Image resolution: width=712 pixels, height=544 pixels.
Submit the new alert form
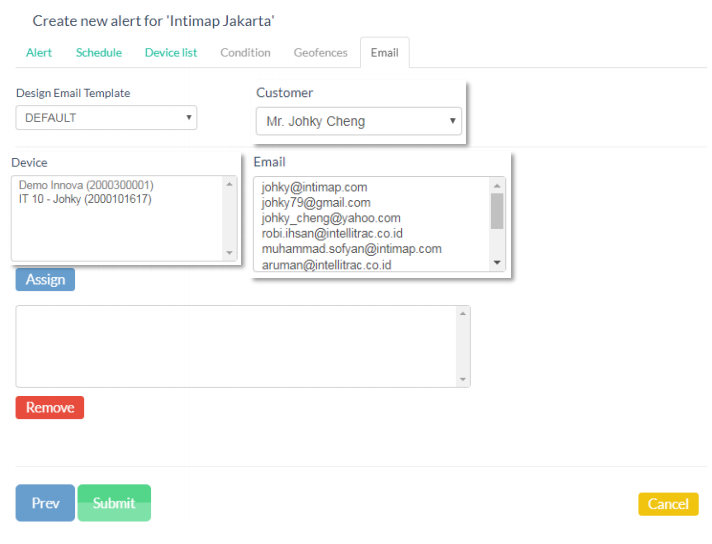click(x=114, y=504)
